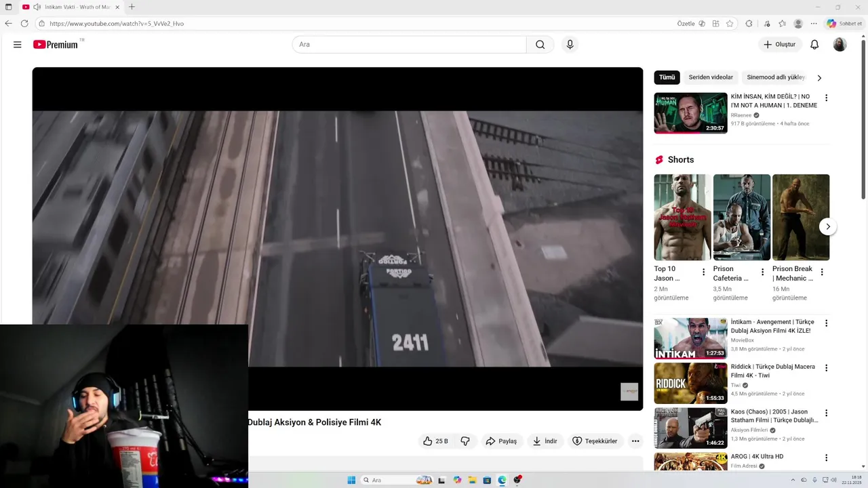Mute tab via speaker icon on tab
Screen dimensions: 868x488
point(37,7)
